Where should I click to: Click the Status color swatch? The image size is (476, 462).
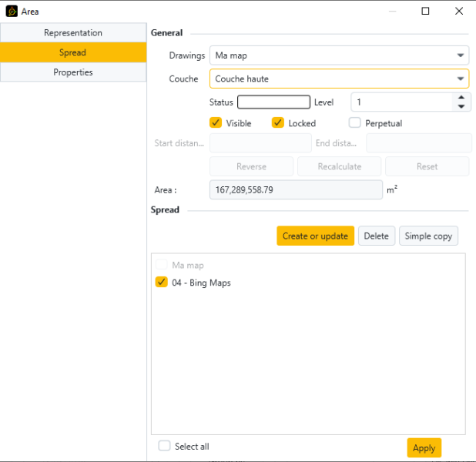(x=273, y=102)
